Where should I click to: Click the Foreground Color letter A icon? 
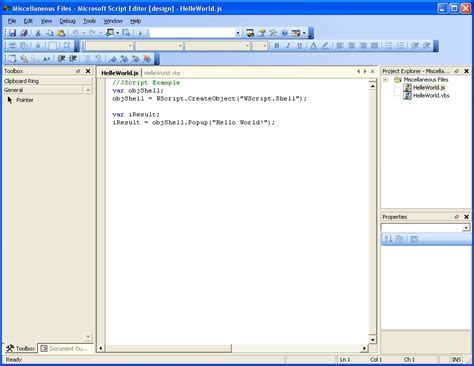(313, 46)
